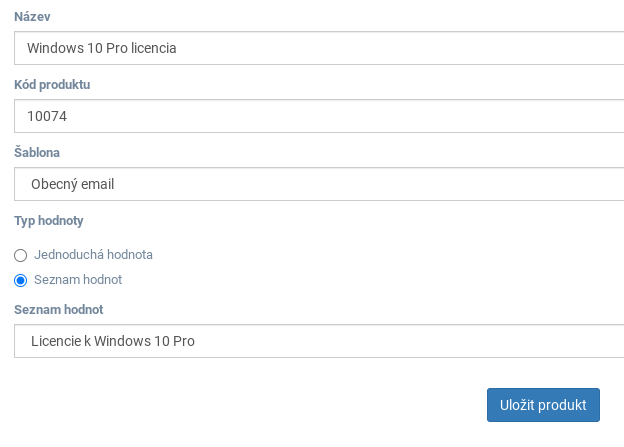Select the Jednoduchá hodnota radio button
The height and width of the screenshot is (447, 624).
click(21, 255)
